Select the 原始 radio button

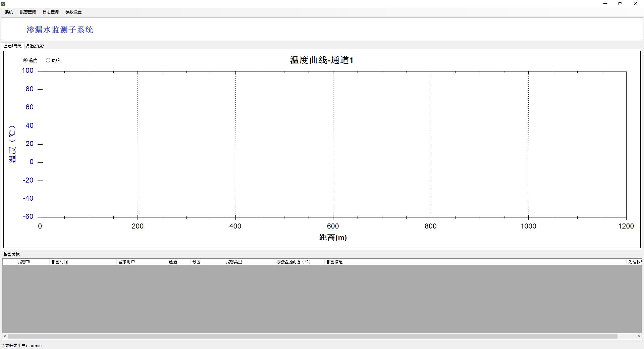[x=48, y=60]
